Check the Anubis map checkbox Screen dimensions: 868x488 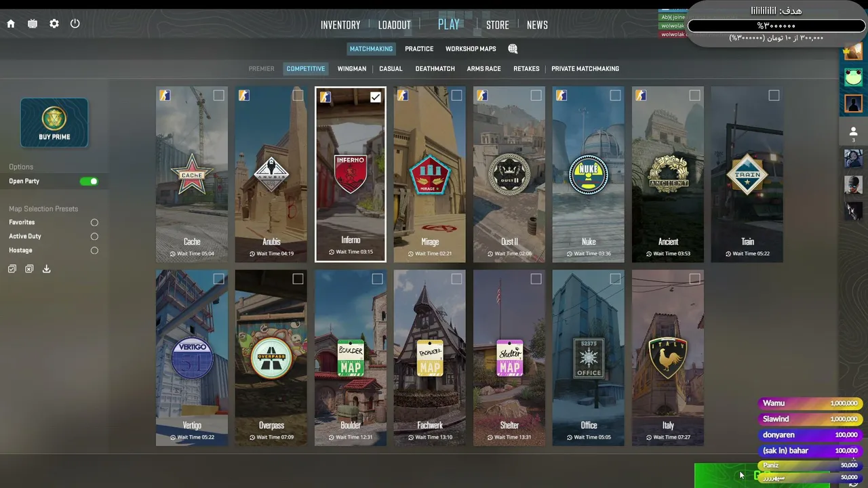pos(298,96)
